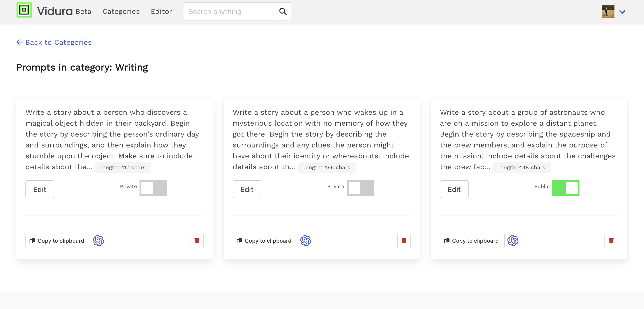Image resolution: width=644 pixels, height=309 pixels.
Task: Open ChatGPT icon on mysterious location prompt
Action: click(305, 241)
